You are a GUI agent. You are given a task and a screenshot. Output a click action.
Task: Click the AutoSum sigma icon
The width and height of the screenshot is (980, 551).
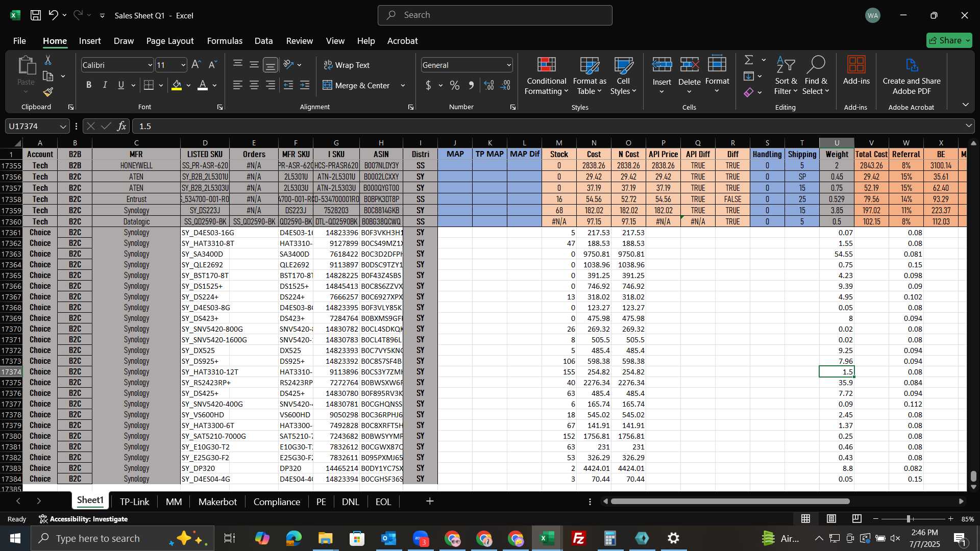point(749,60)
